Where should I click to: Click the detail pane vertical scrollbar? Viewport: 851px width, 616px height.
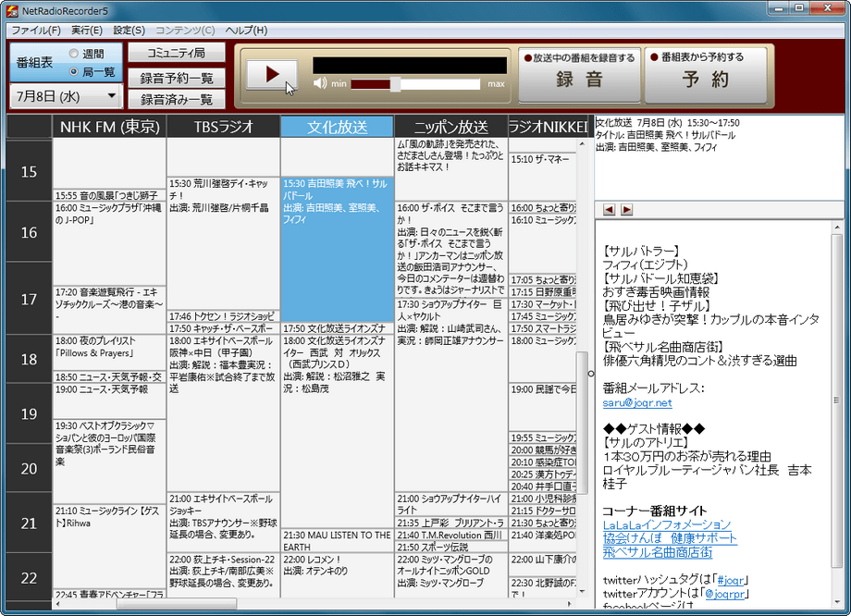coord(836,400)
